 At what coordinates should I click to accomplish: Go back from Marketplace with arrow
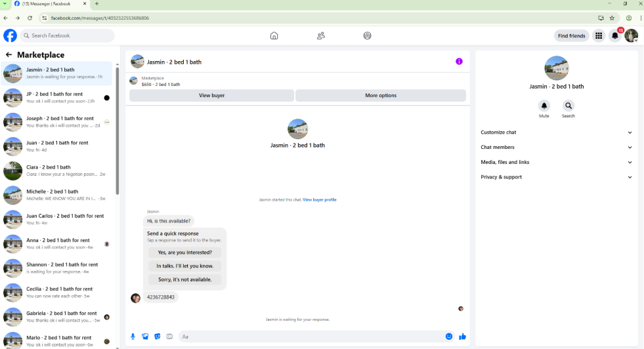tap(9, 54)
